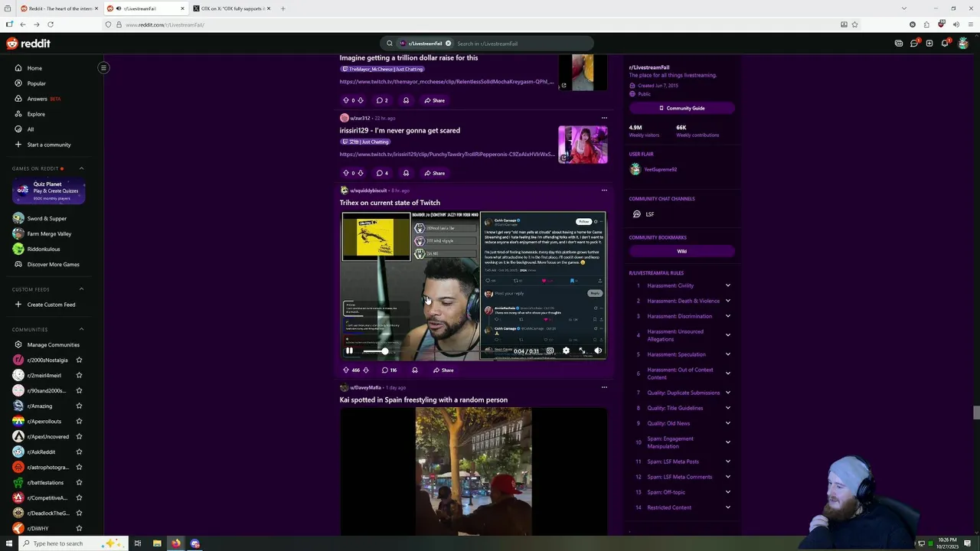
Task: Open the user avatar menu
Action: (x=963, y=44)
